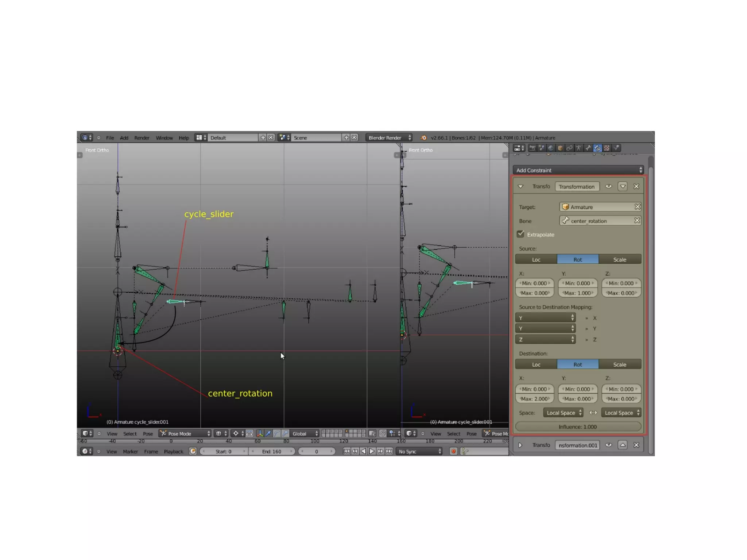
Task: Open the Add Constraint dropdown
Action: (578, 170)
